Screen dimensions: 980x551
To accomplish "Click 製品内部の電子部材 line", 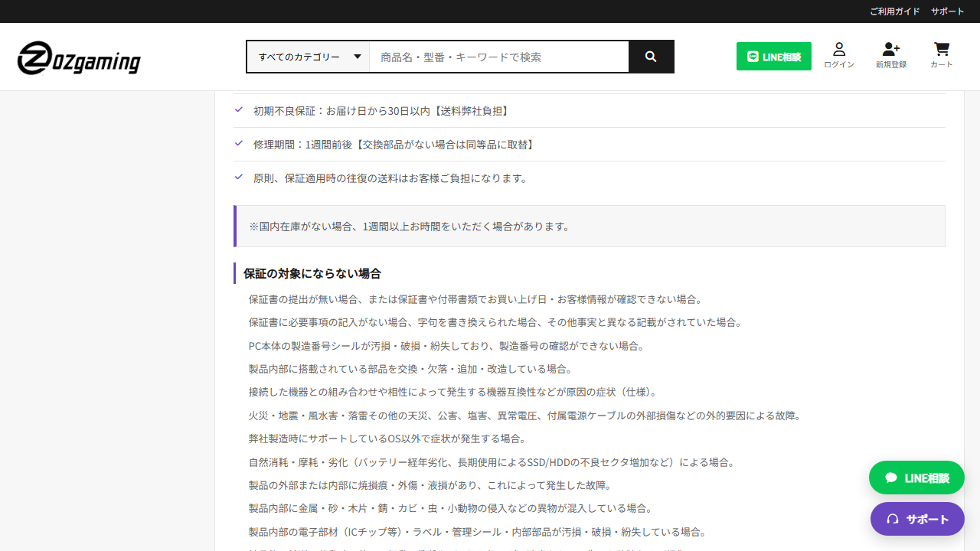I will point(477,532).
